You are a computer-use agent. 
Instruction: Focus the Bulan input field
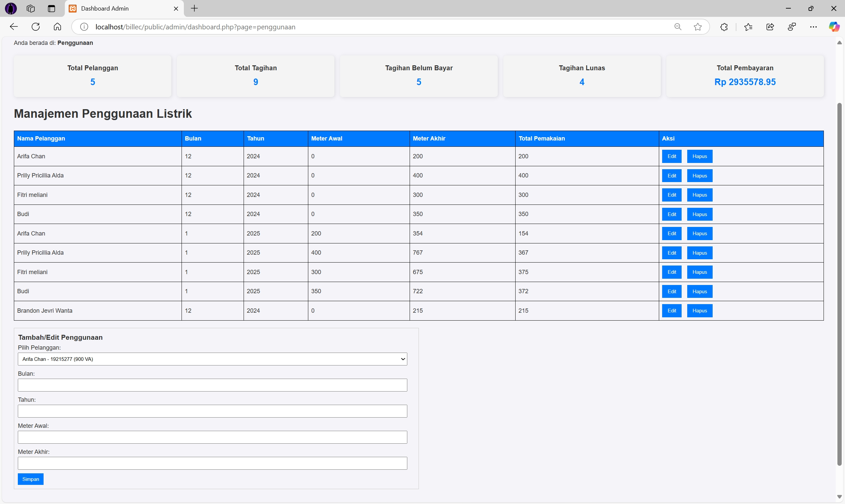(212, 385)
